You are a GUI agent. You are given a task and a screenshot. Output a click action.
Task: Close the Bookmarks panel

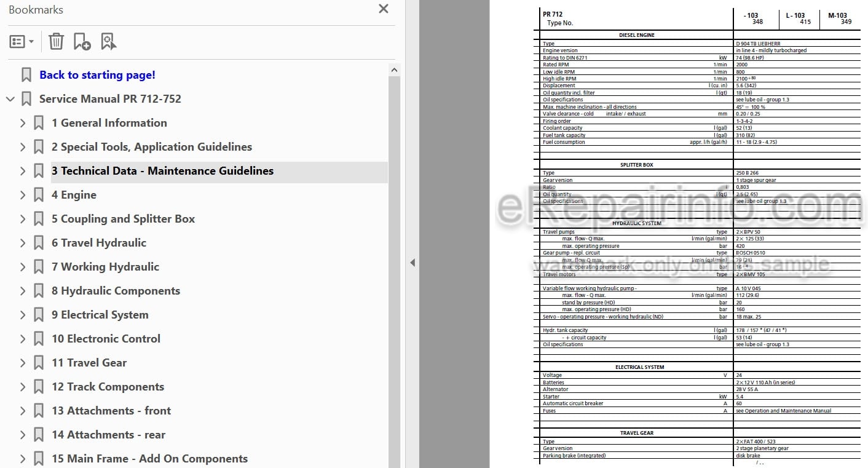coord(384,9)
